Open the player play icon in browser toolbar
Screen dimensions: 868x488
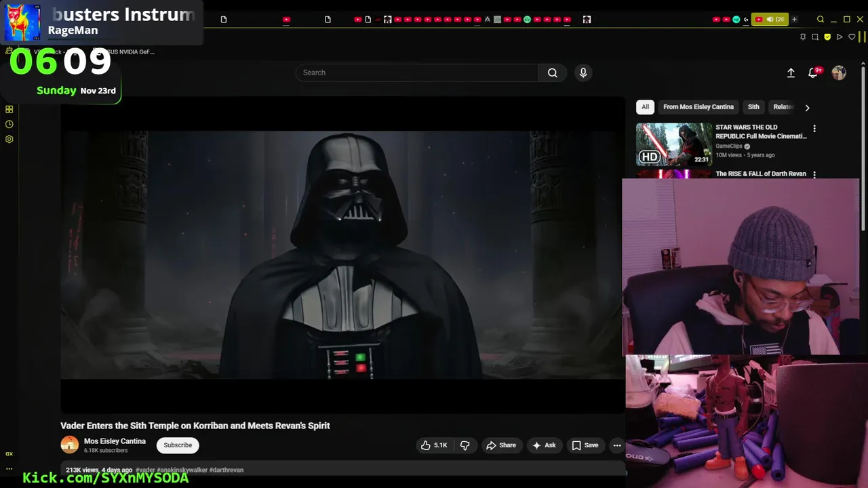(840, 37)
